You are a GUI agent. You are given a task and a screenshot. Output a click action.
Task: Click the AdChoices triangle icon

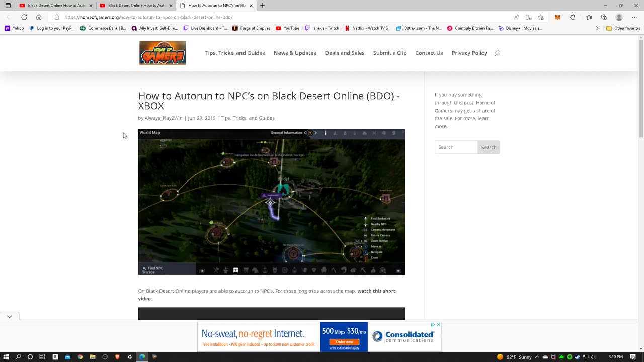pyautogui.click(x=433, y=325)
